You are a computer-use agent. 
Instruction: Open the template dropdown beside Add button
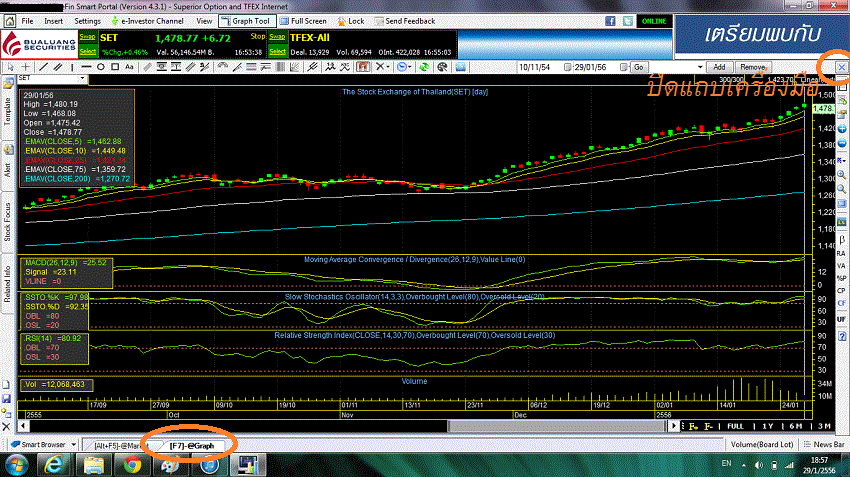(700, 67)
